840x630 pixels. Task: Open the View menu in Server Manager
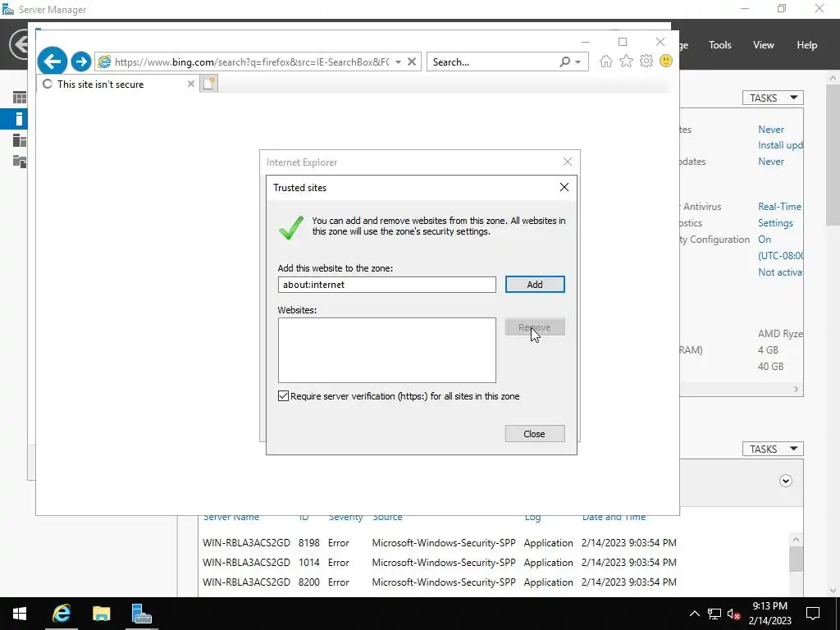coord(763,45)
